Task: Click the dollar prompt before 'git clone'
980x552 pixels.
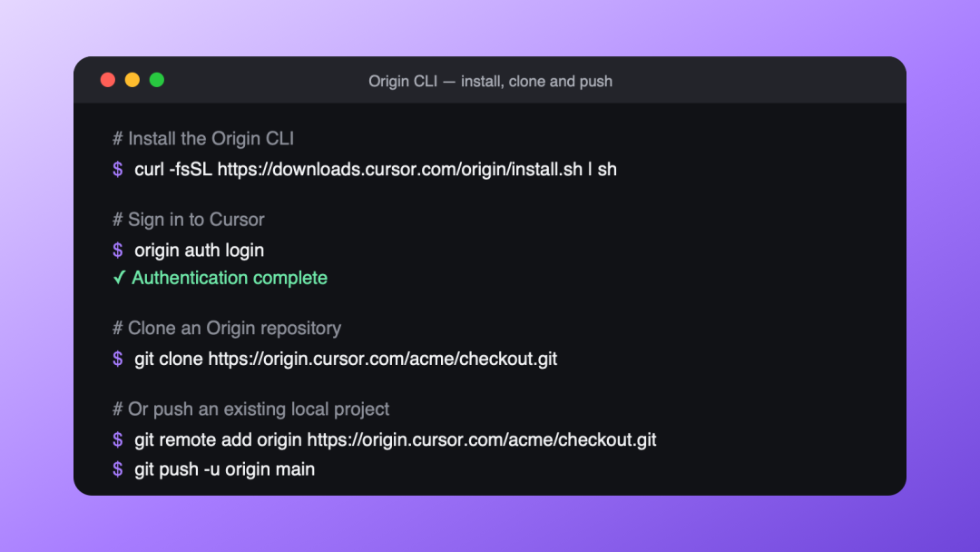Action: [x=117, y=359]
